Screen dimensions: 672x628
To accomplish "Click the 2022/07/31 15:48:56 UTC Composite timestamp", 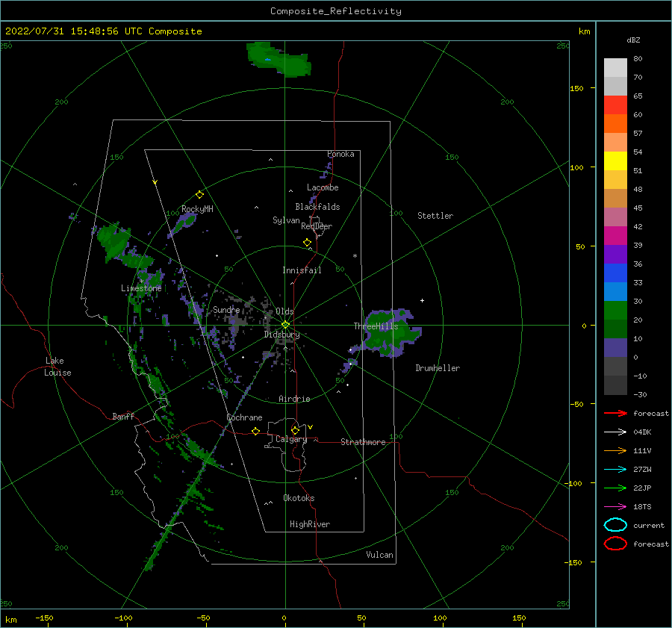I will pyautogui.click(x=103, y=31).
